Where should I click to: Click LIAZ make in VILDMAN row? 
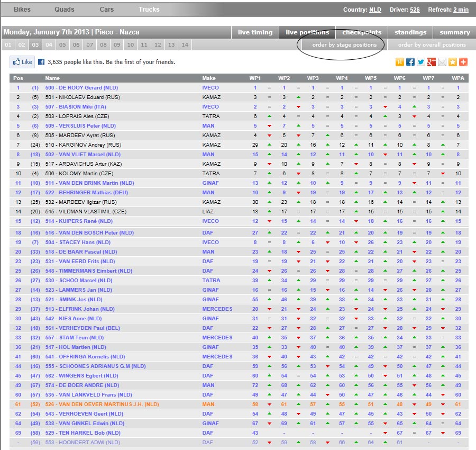click(x=208, y=211)
